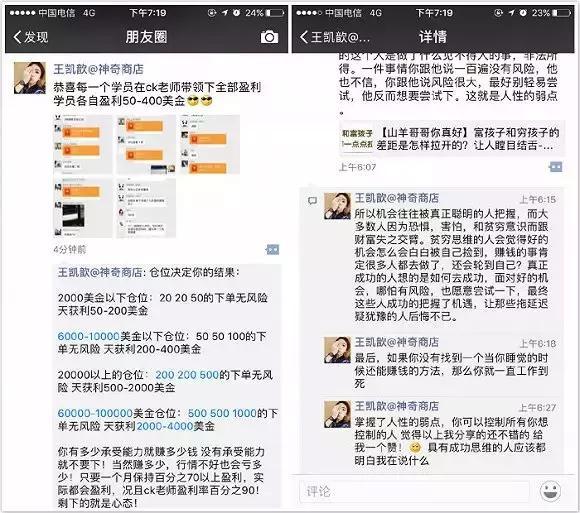
Task: Tap 王凯歆 profile avatar in Moments post
Action: coord(30,78)
